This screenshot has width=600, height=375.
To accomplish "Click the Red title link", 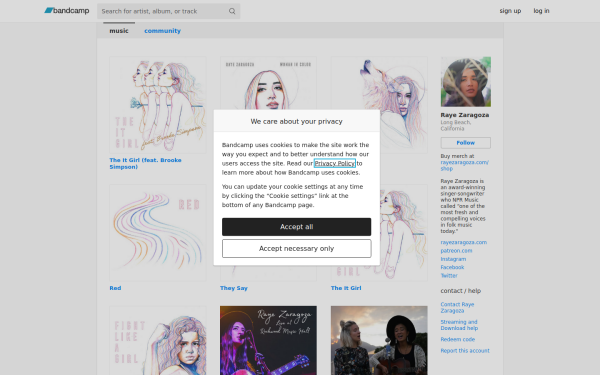I will (115, 288).
